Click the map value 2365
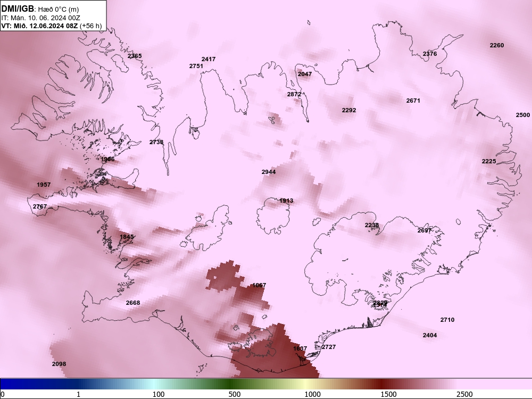The height and width of the screenshot is (399, 532). coord(135,56)
